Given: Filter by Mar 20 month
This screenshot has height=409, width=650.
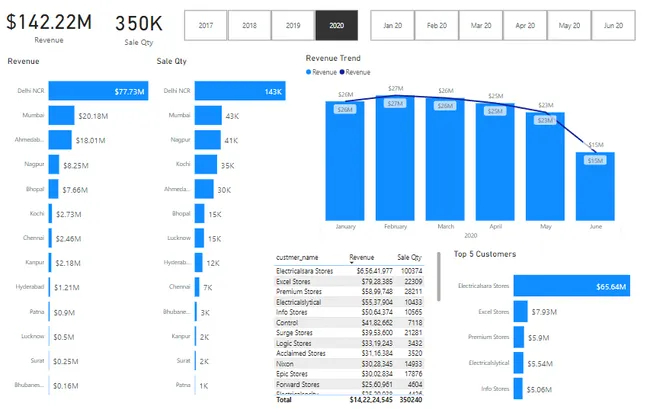Looking at the screenshot, I should click(x=481, y=25).
